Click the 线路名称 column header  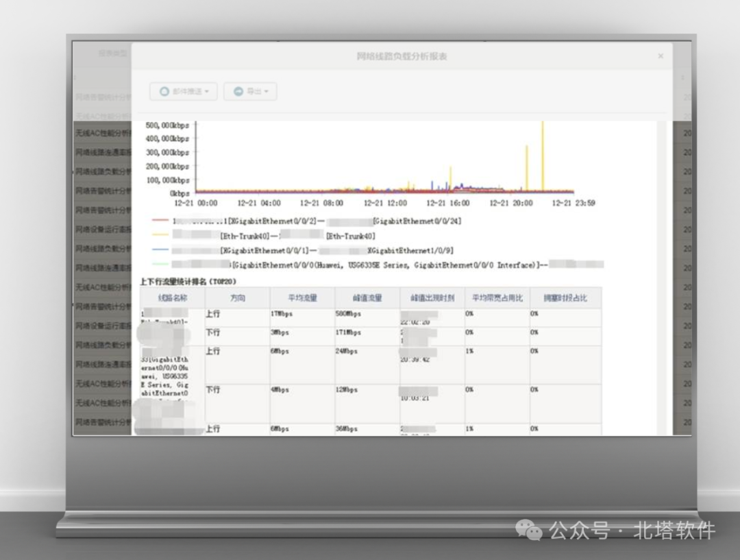point(172,298)
